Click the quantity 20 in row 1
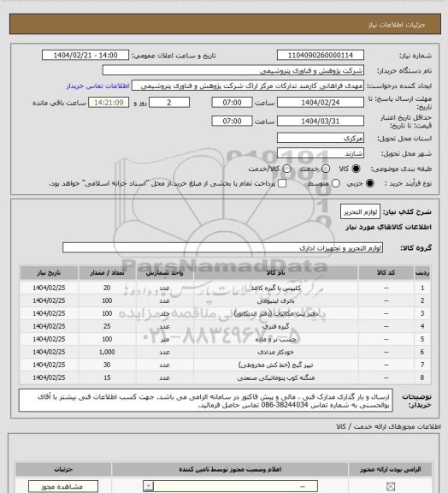Screen dimensions: 448x493 click(x=107, y=288)
